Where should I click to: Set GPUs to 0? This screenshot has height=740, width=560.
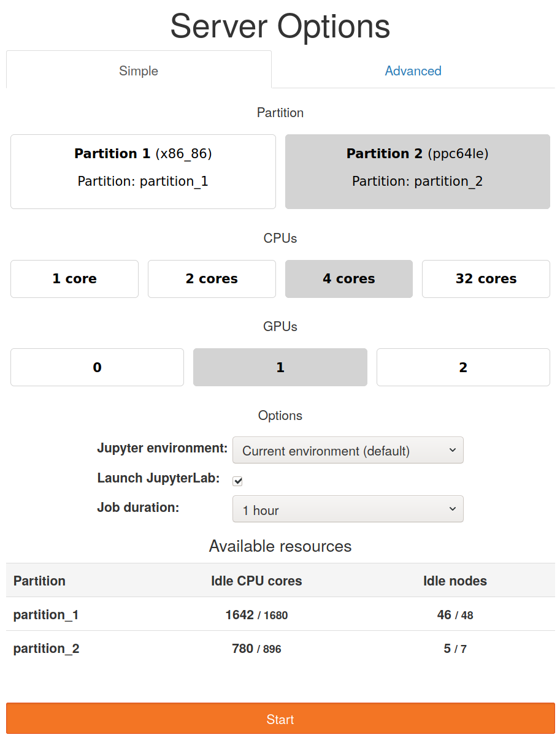coord(97,367)
